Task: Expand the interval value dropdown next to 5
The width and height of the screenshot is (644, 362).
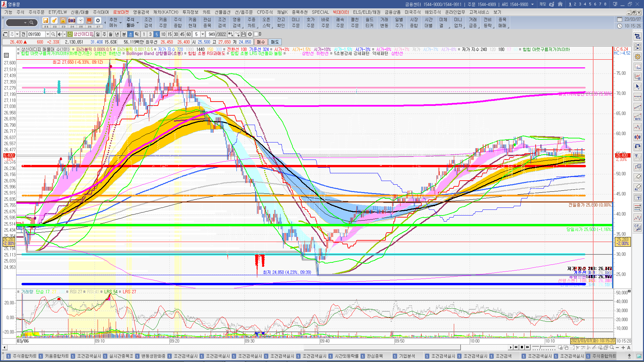Action: pyautogui.click(x=203, y=34)
